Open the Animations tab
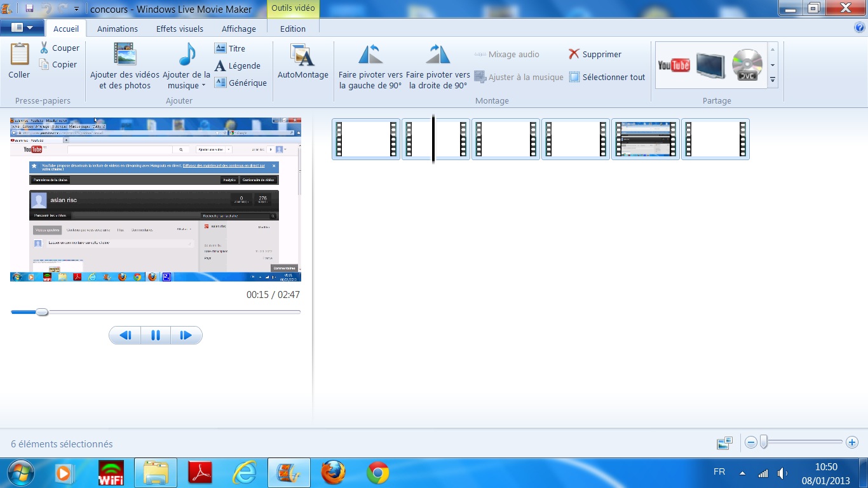This screenshot has width=868, height=488. (x=118, y=29)
